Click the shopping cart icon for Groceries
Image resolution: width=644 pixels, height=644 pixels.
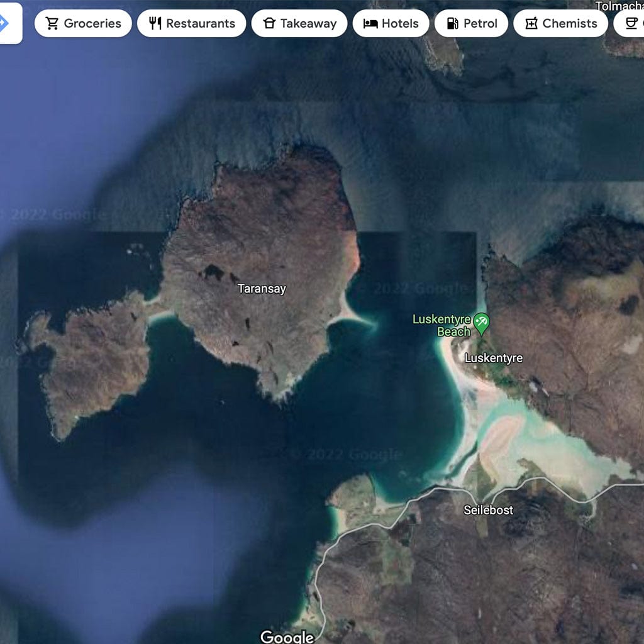point(52,24)
